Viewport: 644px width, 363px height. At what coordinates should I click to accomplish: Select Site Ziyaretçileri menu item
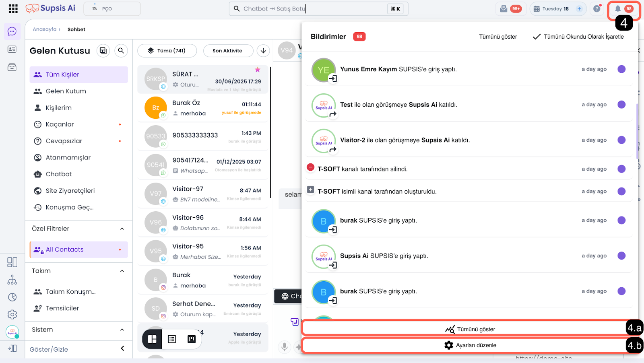tap(70, 191)
